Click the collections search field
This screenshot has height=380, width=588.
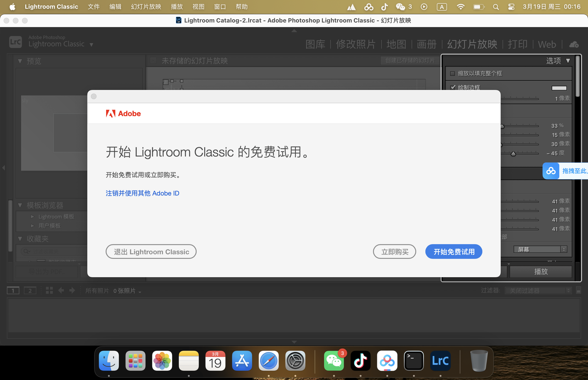coord(52,251)
